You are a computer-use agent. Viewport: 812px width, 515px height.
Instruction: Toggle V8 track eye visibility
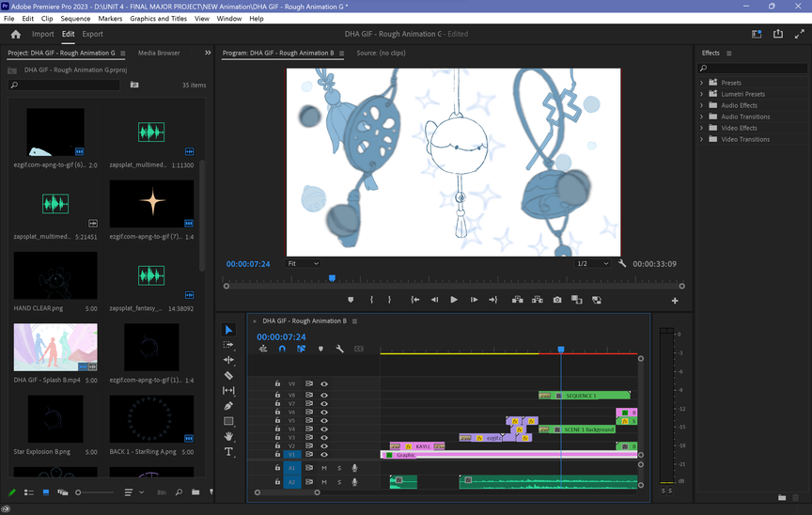324,396
